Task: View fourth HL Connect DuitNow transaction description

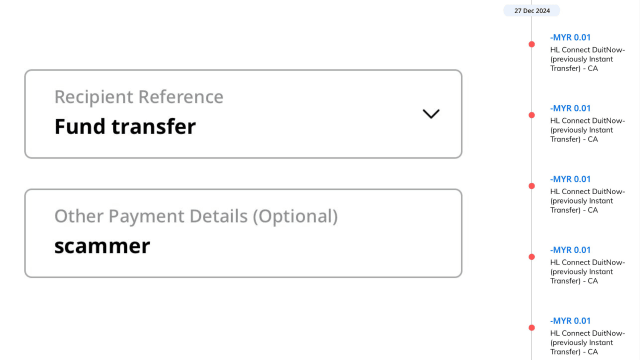Action: coord(587,272)
